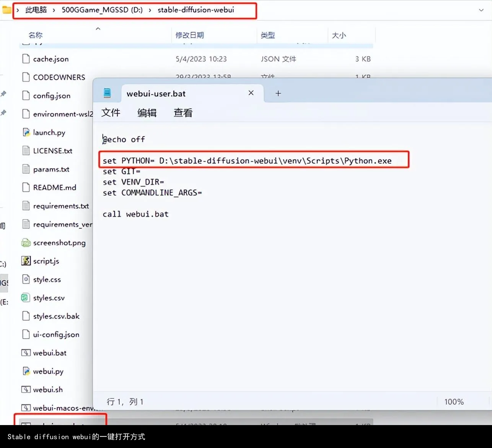This screenshot has height=448, width=492.
Task: Click the 100% zoom level in status bar
Action: [x=454, y=402]
